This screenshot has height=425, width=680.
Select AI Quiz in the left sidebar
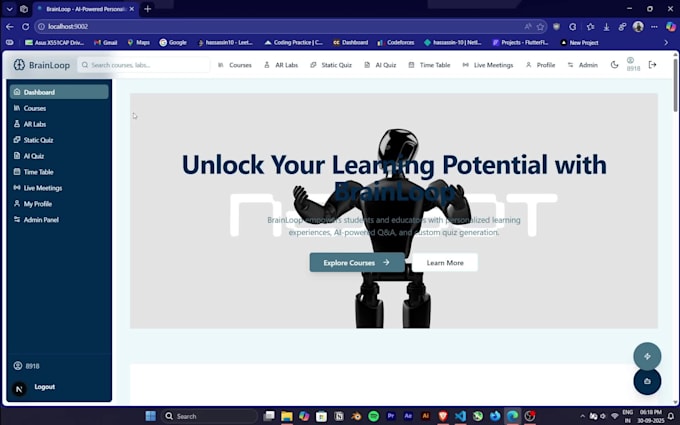click(59, 156)
